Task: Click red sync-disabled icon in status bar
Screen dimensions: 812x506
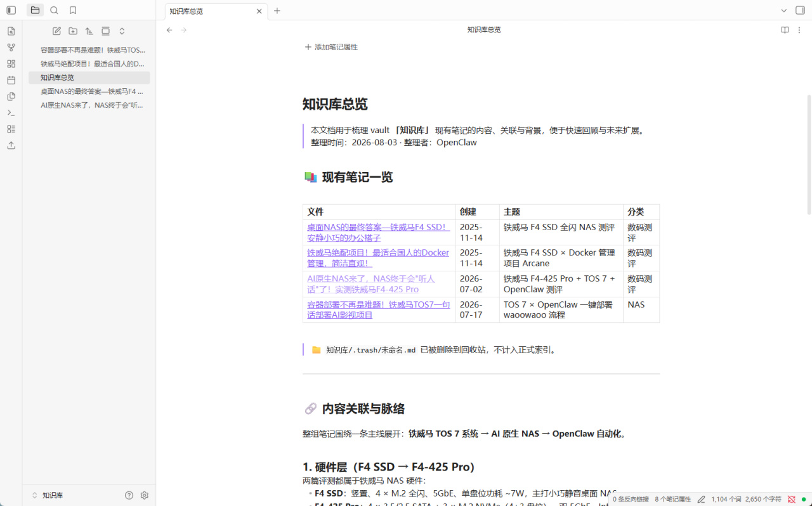Action: [x=792, y=500]
